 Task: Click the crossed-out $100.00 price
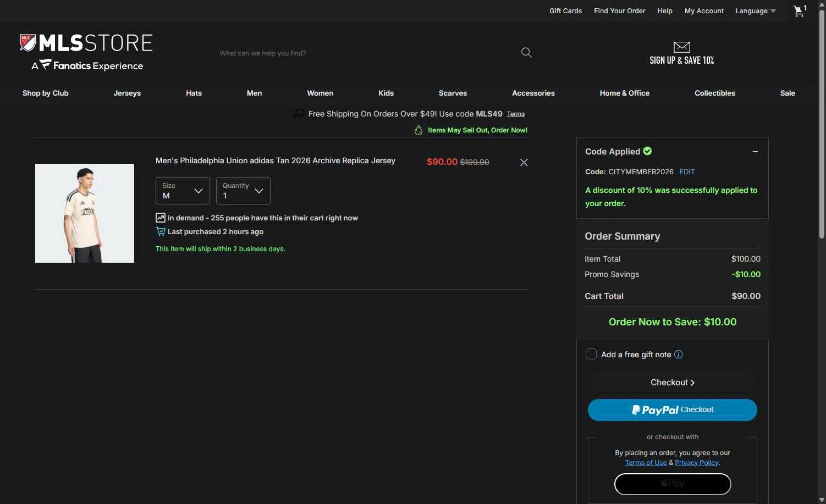coord(475,162)
